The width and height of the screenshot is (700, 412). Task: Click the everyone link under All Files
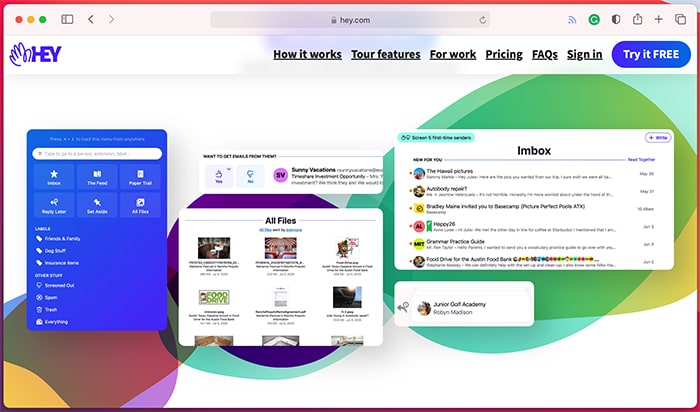(294, 230)
